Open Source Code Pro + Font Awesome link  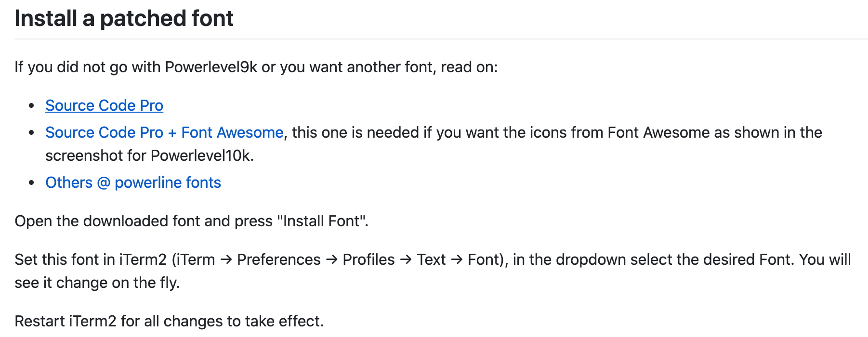click(164, 132)
